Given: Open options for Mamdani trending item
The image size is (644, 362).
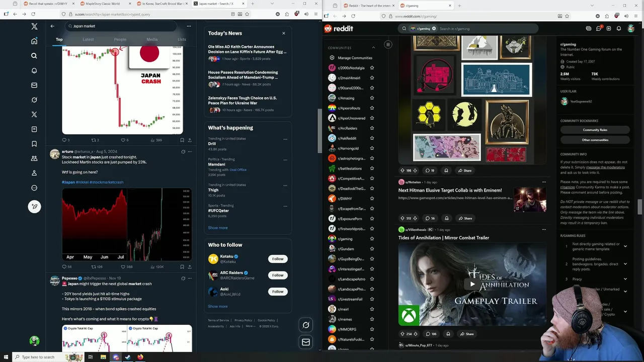Looking at the screenshot, I should (285, 159).
